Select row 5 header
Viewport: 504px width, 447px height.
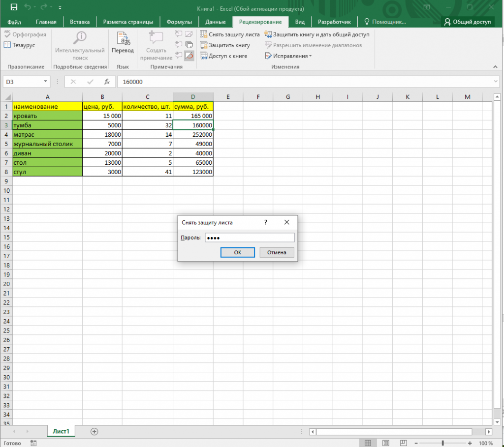point(6,144)
